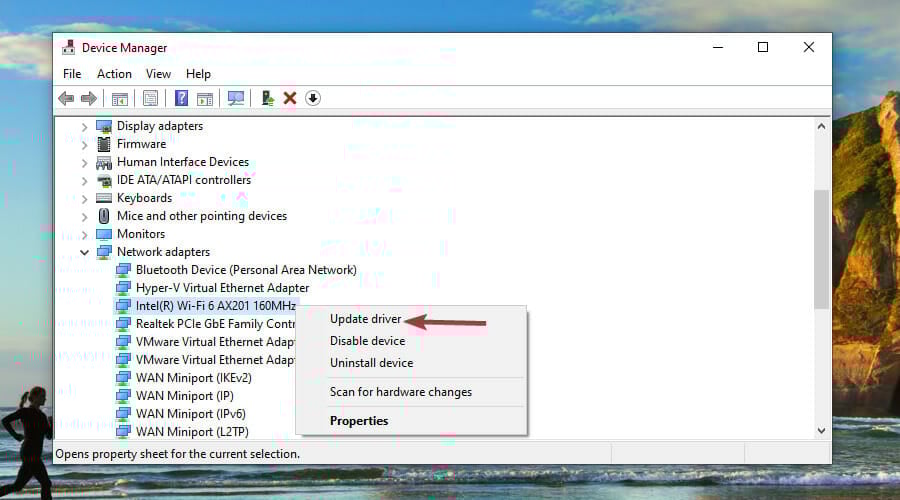
Task: Select WAN Miniport (IP) entry
Action: coord(184,396)
